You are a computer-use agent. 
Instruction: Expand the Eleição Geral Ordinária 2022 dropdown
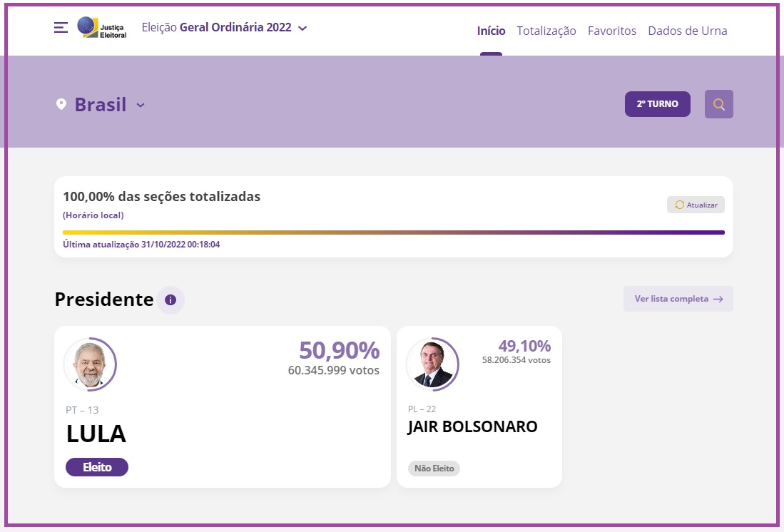302,29
